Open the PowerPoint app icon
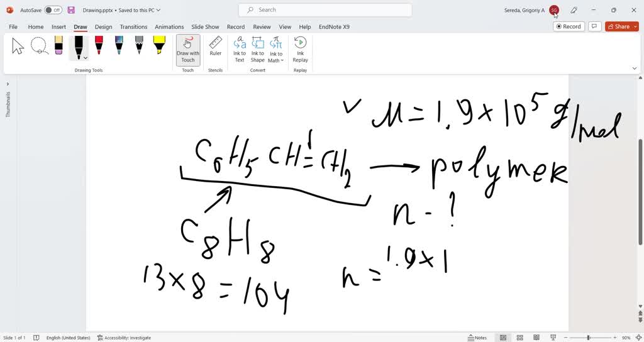The height and width of the screenshot is (342, 644). point(10,10)
